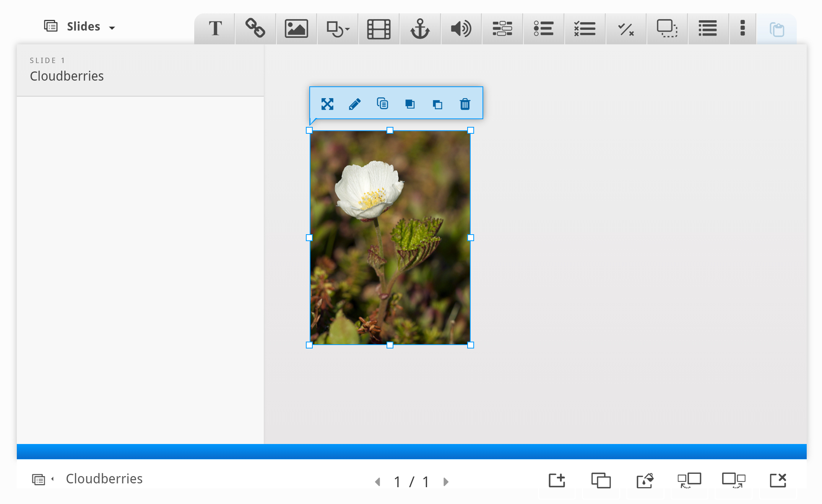Insert a Video element
This screenshot has height=504, width=822.
(379, 29)
